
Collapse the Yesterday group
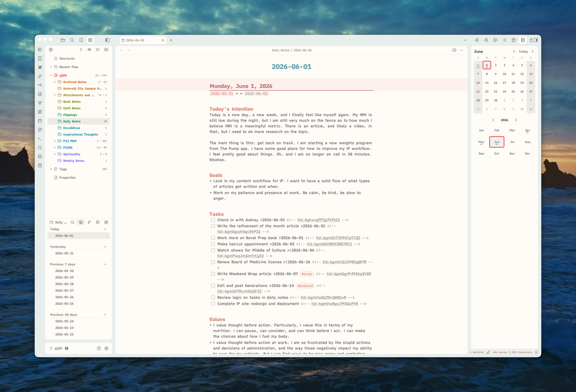[x=106, y=247]
